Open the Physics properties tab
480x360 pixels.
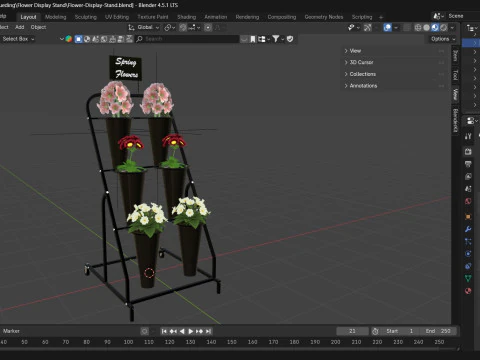(x=468, y=254)
